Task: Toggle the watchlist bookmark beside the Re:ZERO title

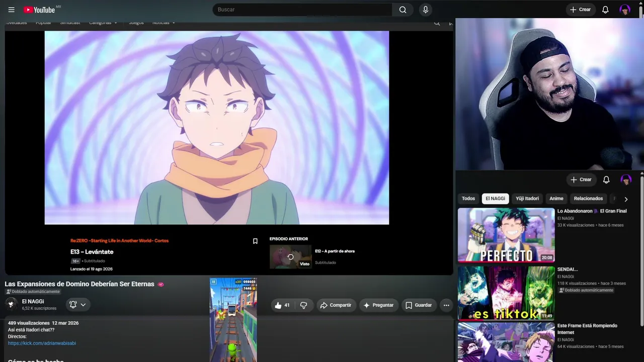Action: tap(255, 241)
